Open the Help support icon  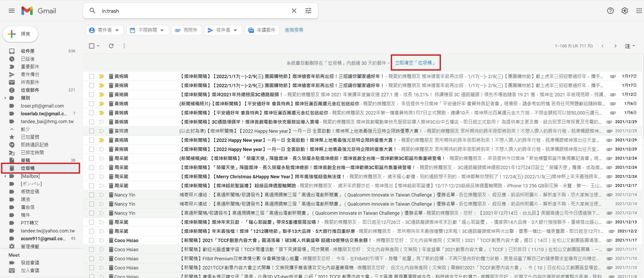[x=610, y=11]
